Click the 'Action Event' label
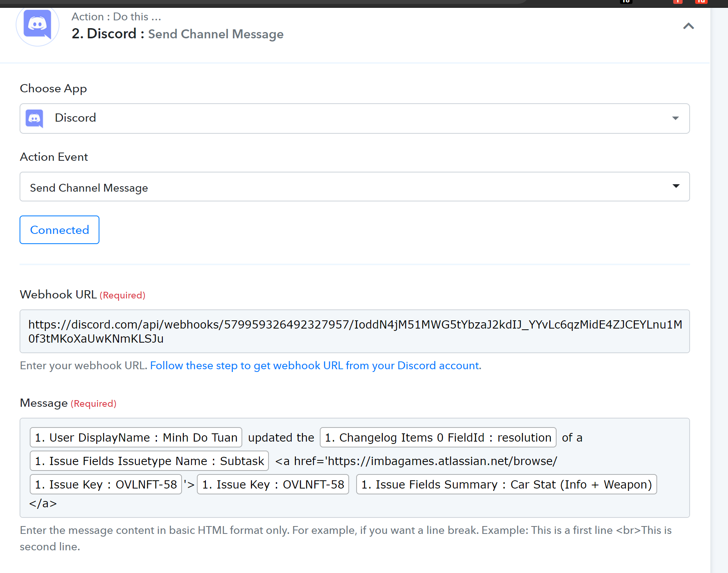Image resolution: width=728 pixels, height=573 pixels. click(x=54, y=157)
